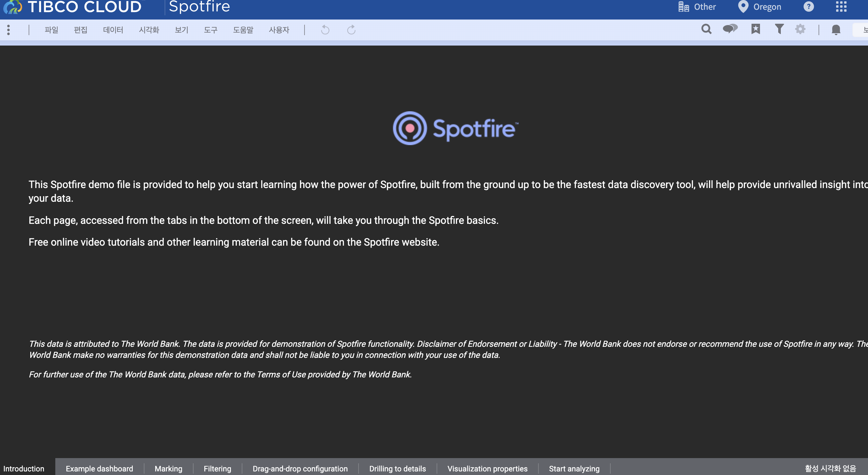Viewport: 868px width, 475px height.
Task: Go to Drag-and-drop configuration tab
Action: pos(300,468)
